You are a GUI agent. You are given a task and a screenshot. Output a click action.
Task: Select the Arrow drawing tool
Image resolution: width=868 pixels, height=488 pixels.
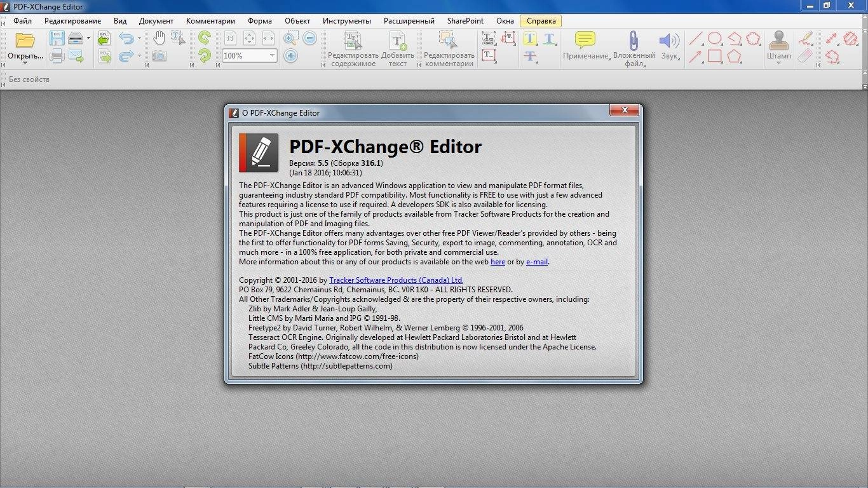point(696,57)
